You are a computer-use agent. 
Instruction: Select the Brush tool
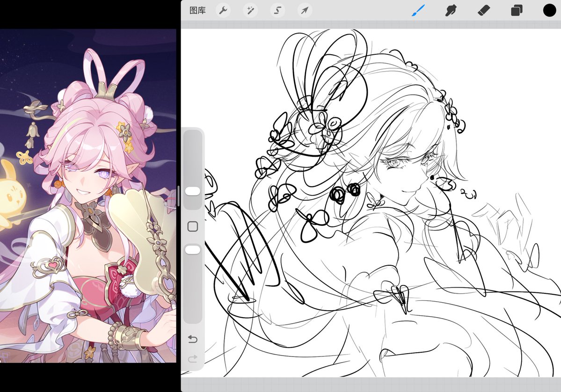pos(418,10)
